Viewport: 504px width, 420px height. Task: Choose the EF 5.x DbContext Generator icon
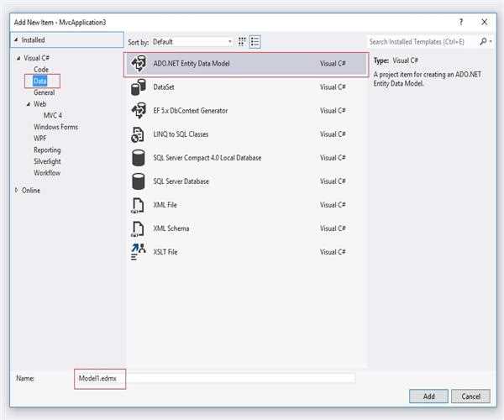point(139,110)
